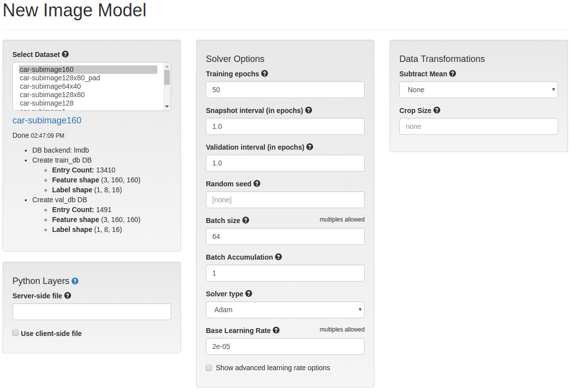Enable the Use client-side file checkbox

pyautogui.click(x=15, y=333)
